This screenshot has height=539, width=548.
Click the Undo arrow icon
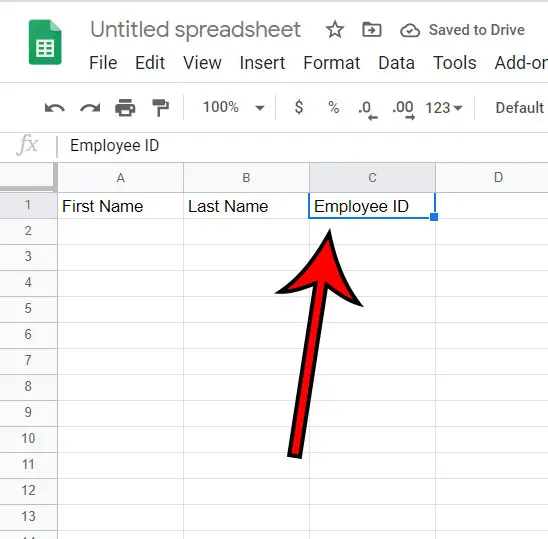click(55, 108)
